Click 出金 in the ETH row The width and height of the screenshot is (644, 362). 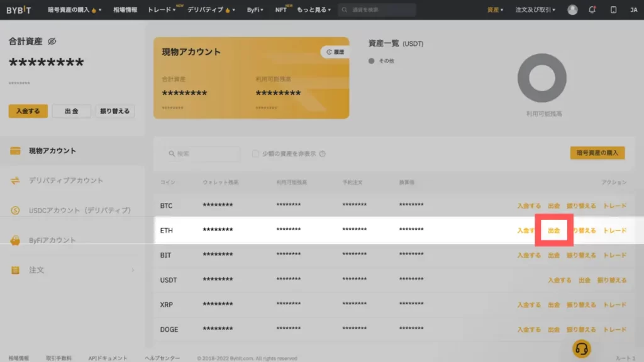[x=553, y=230]
